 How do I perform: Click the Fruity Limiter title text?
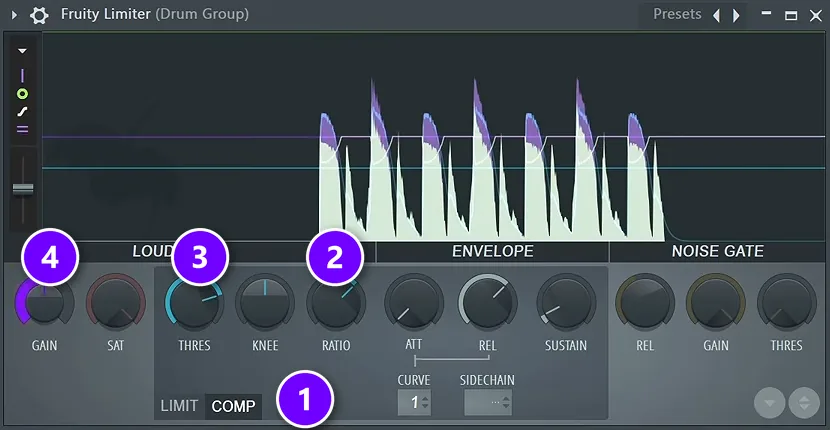(x=106, y=14)
